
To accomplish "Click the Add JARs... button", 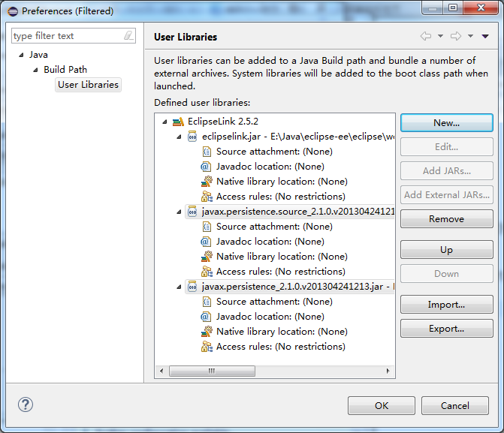I will point(446,170).
